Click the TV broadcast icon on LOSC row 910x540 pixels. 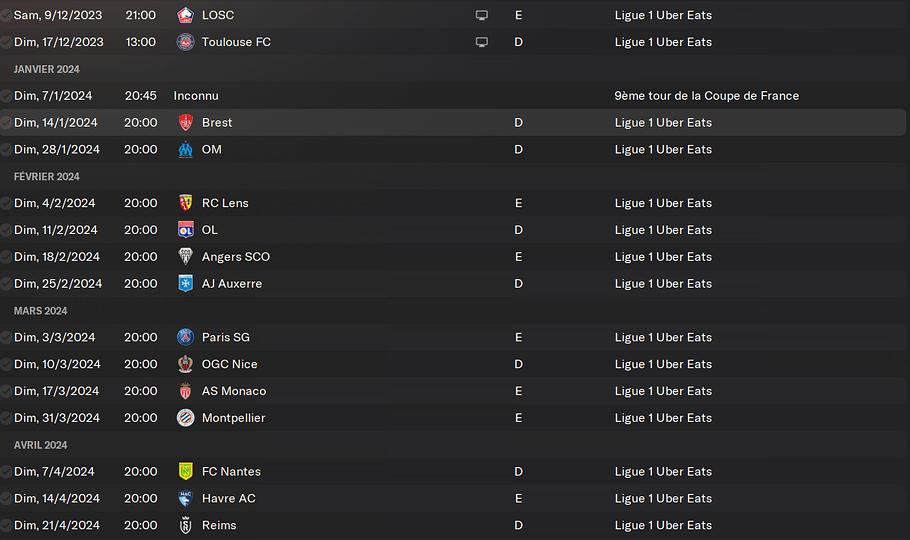482,15
